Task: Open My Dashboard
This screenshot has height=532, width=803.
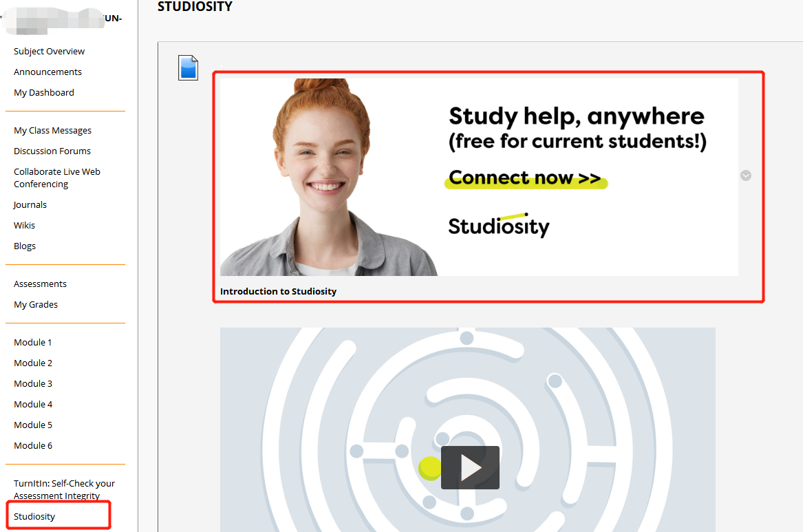Action: click(44, 93)
